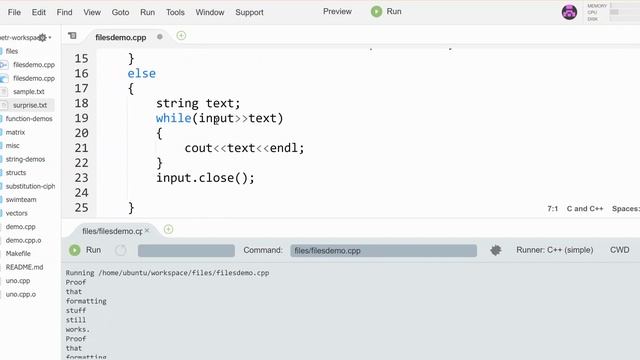Select sample.txt in file tree
640x360 pixels.
[29, 91]
